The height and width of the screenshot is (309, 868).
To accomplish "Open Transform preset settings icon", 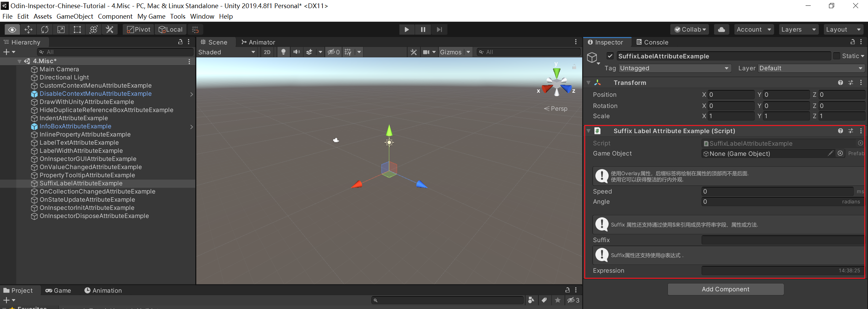I will click(x=851, y=83).
